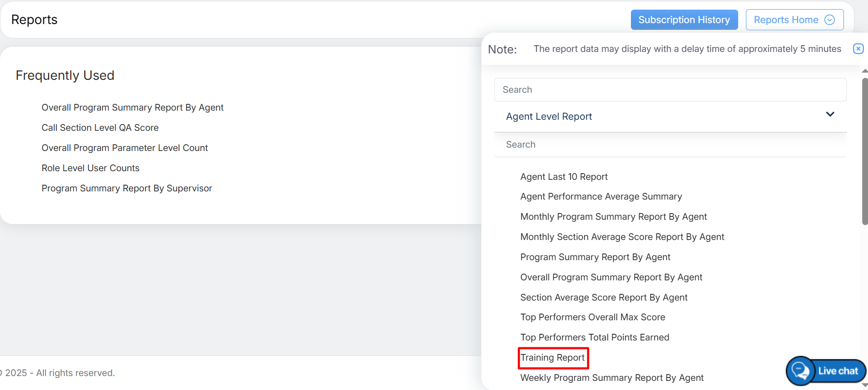Open Program Summary Report By Supervisor

(126, 189)
